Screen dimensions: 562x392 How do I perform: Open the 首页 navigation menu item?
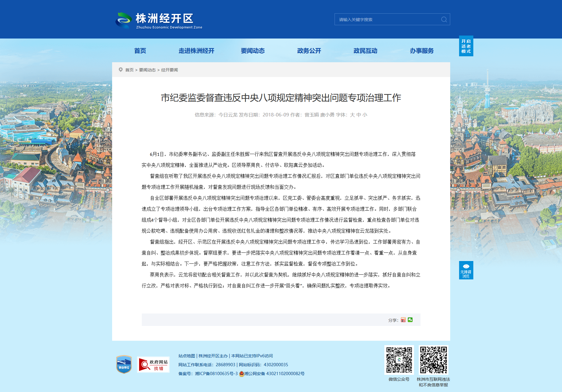click(140, 51)
